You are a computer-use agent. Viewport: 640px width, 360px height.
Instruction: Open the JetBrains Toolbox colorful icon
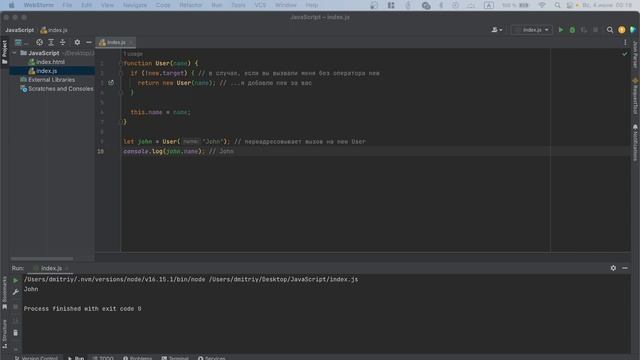633,30
